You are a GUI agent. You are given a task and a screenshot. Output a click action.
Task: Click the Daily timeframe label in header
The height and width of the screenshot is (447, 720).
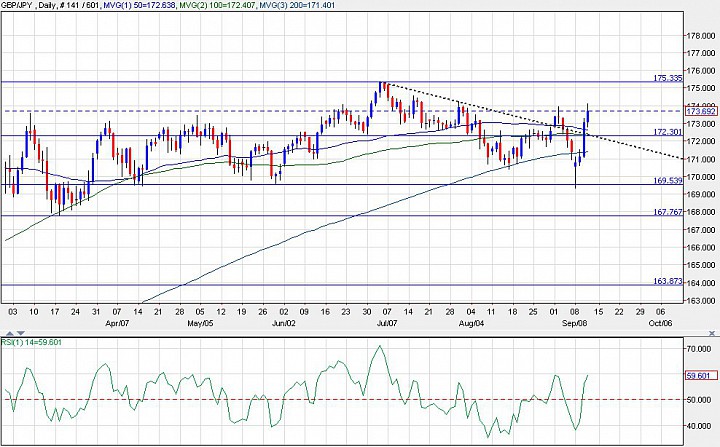[49, 5]
